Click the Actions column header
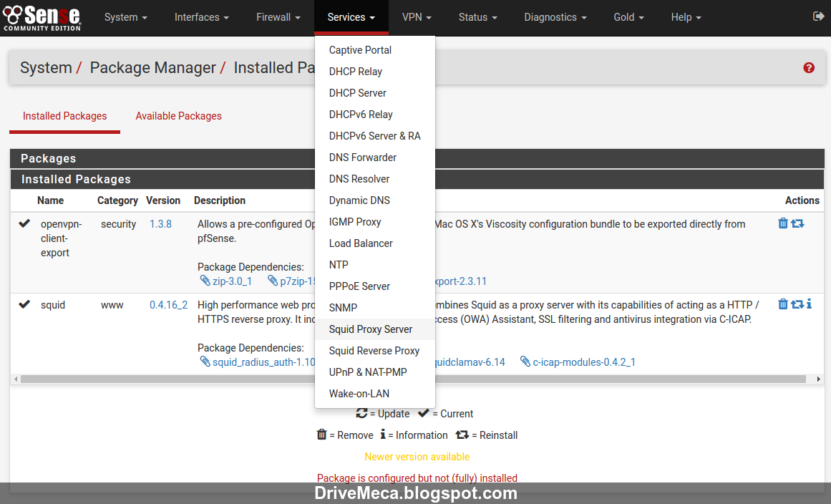This screenshot has height=504, width=831. (802, 200)
